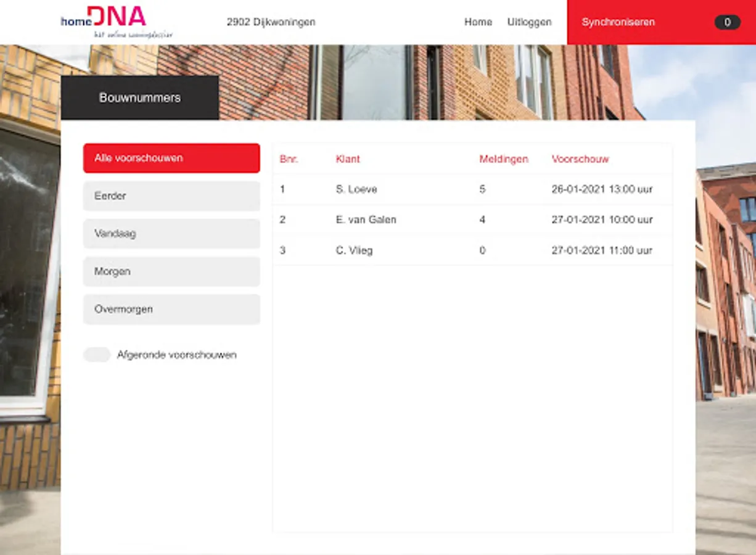Open the C. Vlieg row
Image resolution: width=756 pixels, height=555 pixels.
pyautogui.click(x=472, y=250)
